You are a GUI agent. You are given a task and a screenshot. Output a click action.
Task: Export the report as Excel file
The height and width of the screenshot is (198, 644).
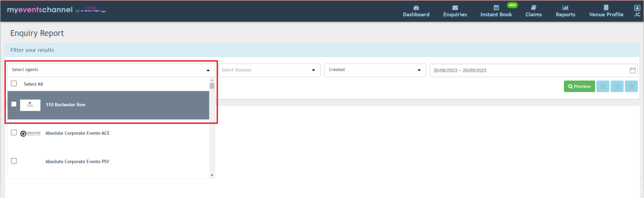click(x=617, y=86)
